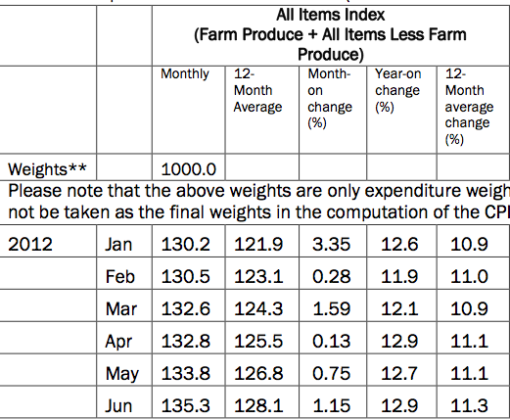Select the Jan monthly index 130.2

[186, 244]
